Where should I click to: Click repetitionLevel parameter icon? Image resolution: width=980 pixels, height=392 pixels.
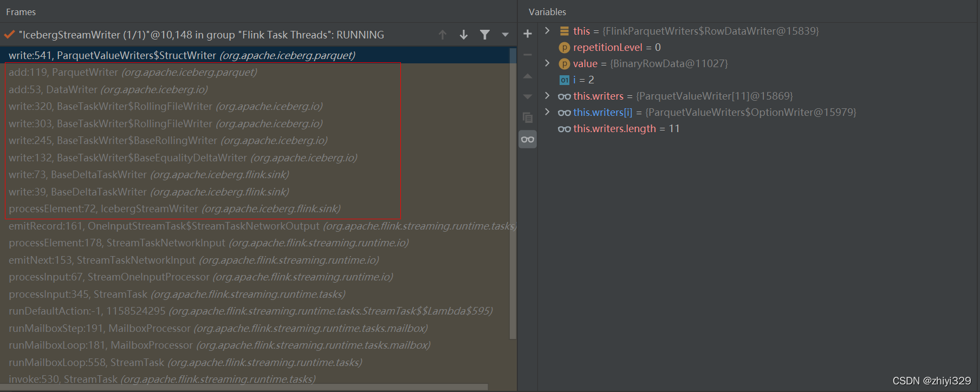[x=564, y=48]
